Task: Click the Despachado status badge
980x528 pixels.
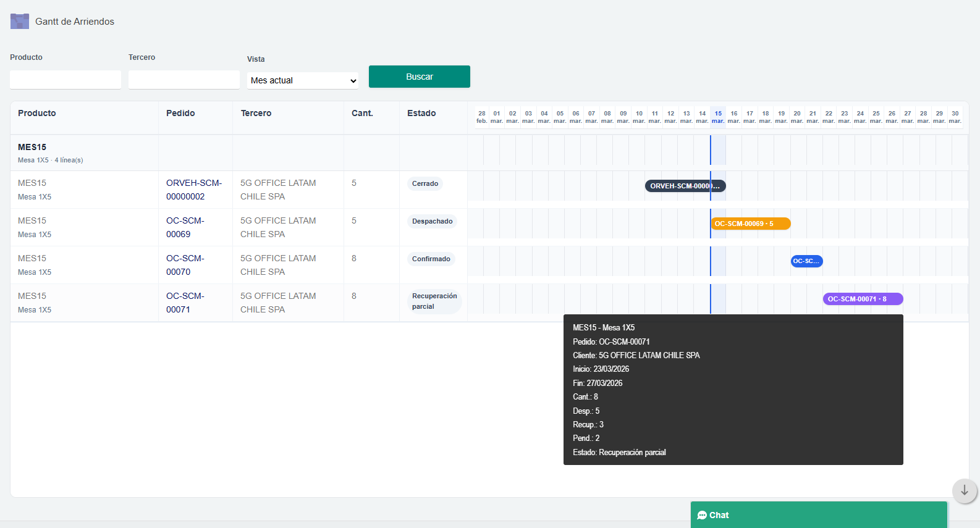Action: point(432,221)
